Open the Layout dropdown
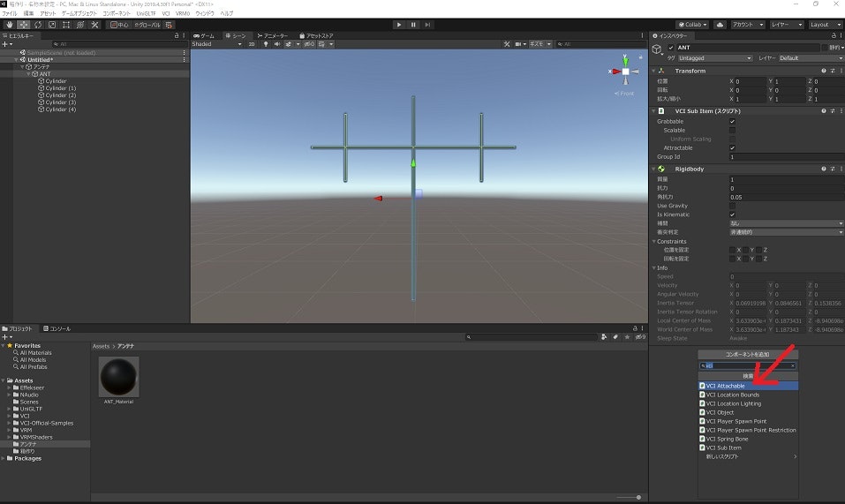Image resolution: width=845 pixels, height=504 pixels. click(x=825, y=25)
